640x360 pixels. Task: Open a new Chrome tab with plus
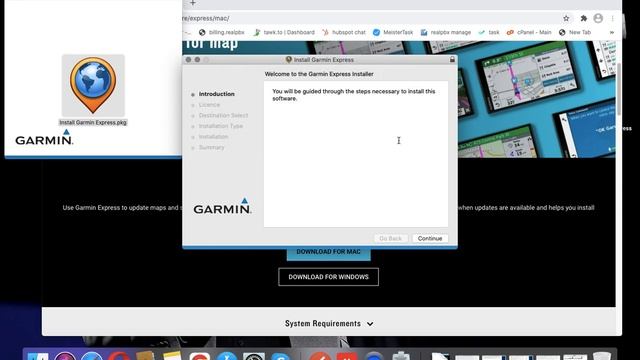tap(193, 3)
